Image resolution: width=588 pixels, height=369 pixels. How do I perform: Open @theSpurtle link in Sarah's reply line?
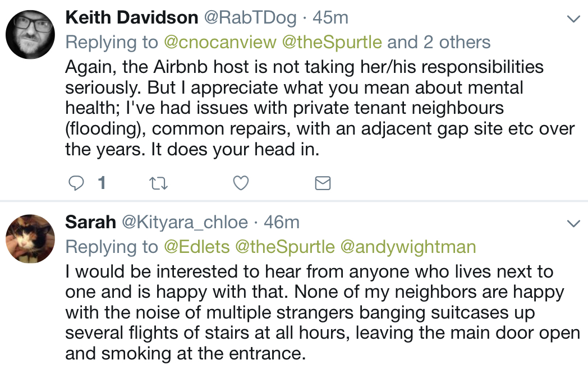285,247
